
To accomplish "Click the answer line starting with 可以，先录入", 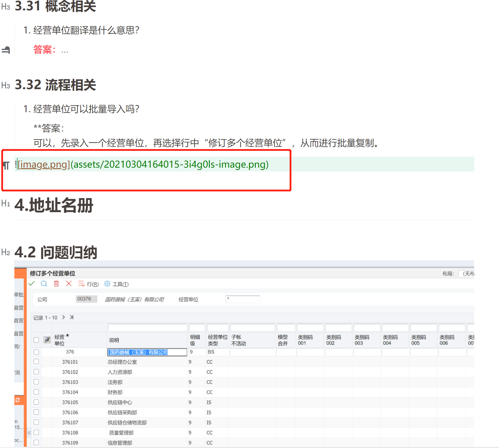I will pyautogui.click(x=206, y=143).
